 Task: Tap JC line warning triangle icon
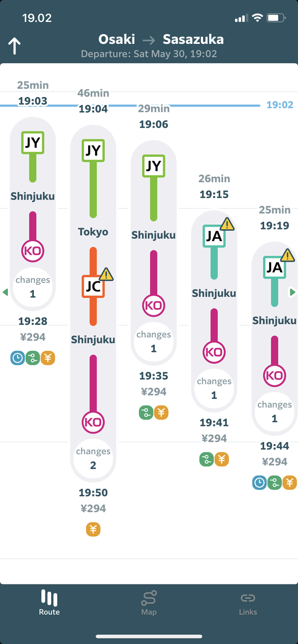[106, 274]
